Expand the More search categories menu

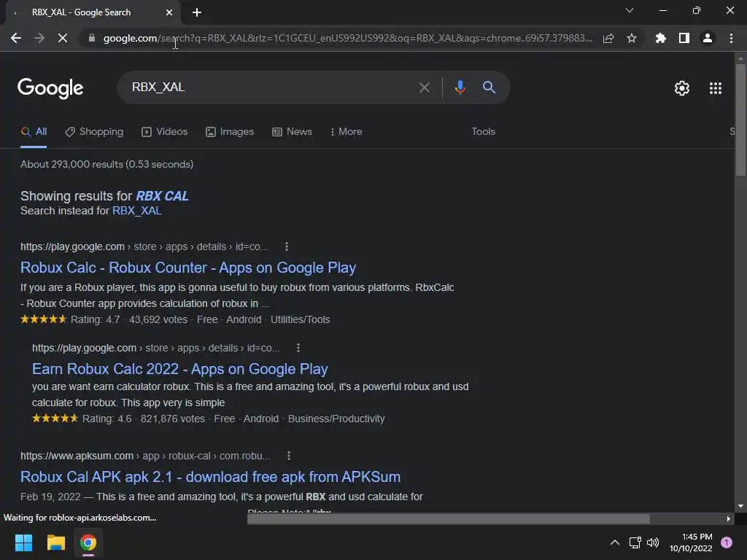tap(347, 132)
